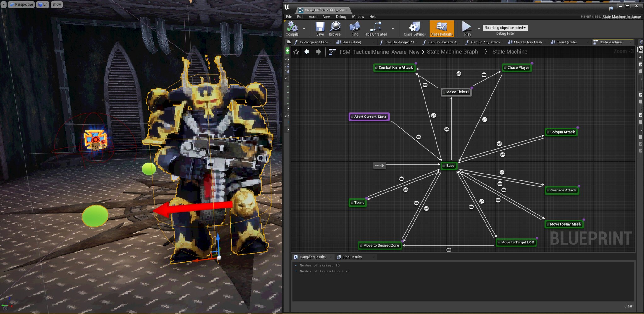Viewport: 644px width, 314px height.
Task: Click the favorite star icon in the graph toolbar
Action: pos(296,52)
